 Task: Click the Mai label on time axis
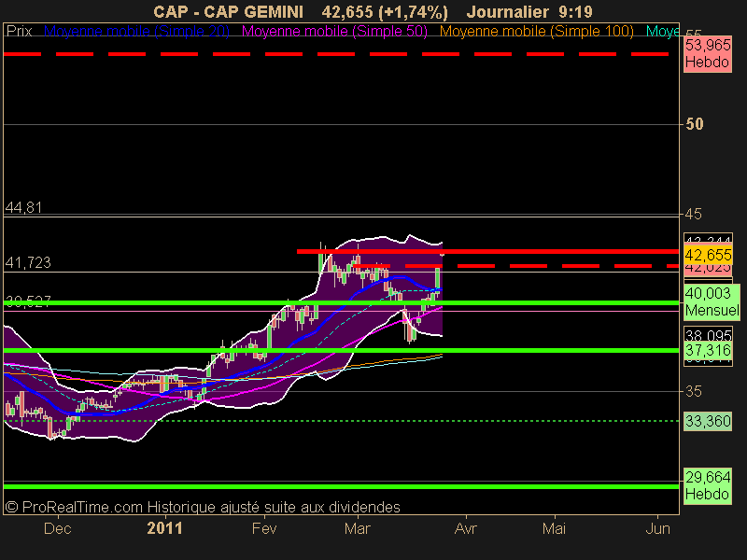point(554,528)
